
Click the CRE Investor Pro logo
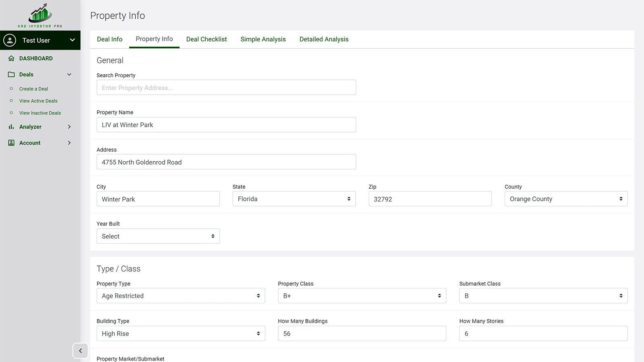point(40,15)
